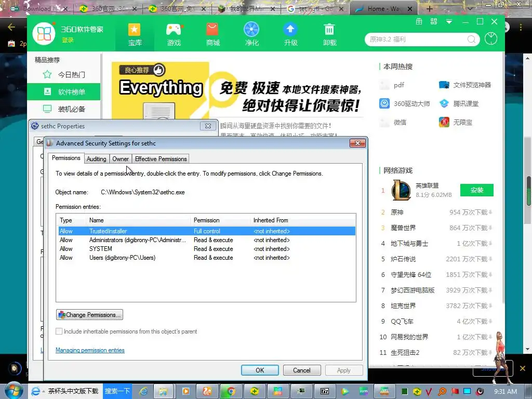532x399 pixels.
Task: Open the 卸载 trash can section
Action: (x=329, y=35)
